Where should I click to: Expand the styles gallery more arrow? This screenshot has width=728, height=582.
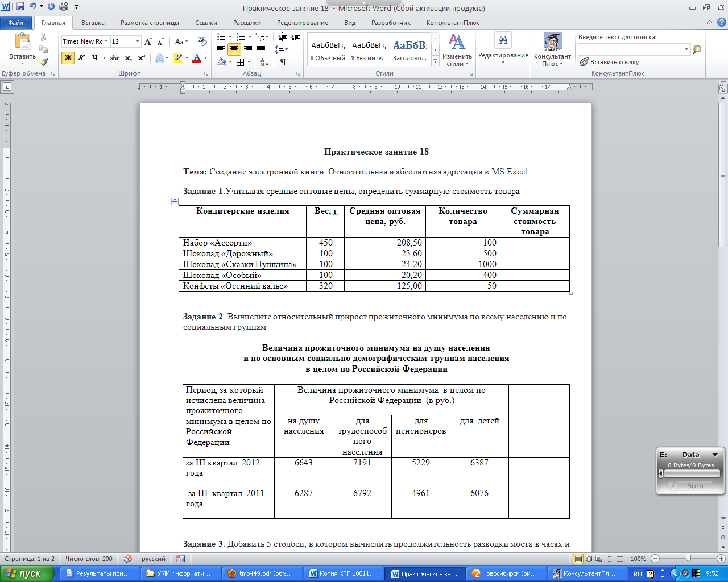click(436, 62)
